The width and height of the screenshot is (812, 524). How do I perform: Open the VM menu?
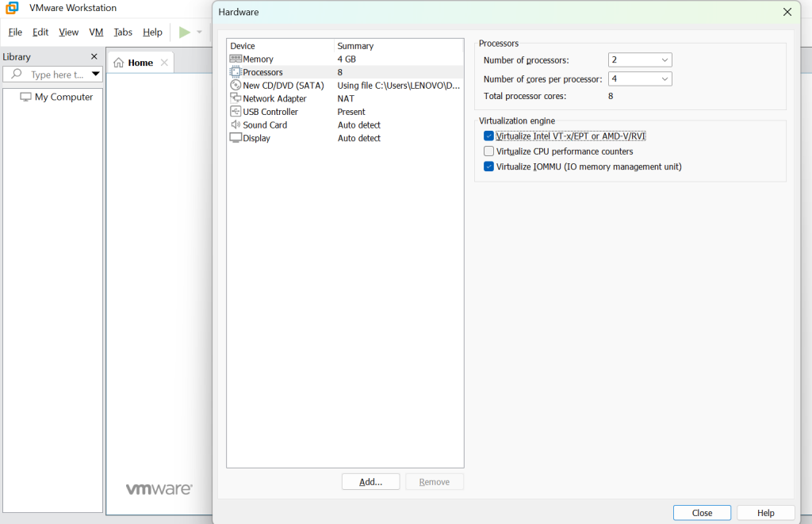coord(96,33)
